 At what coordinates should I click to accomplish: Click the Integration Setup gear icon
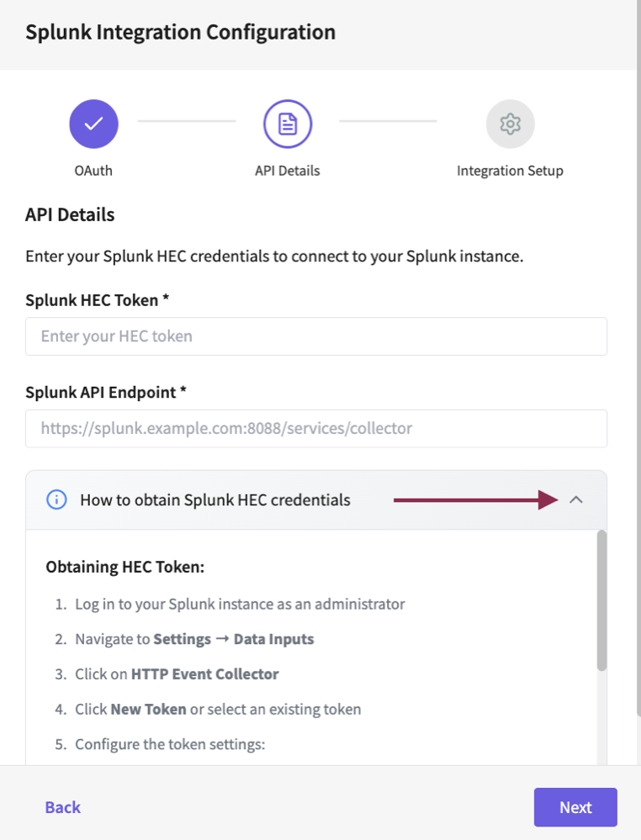(x=510, y=124)
